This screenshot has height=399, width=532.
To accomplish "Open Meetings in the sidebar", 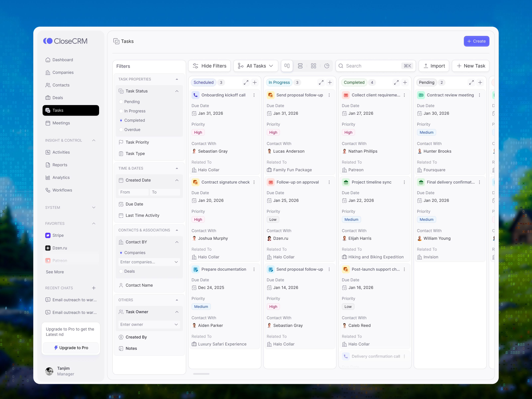I will (x=70, y=123).
